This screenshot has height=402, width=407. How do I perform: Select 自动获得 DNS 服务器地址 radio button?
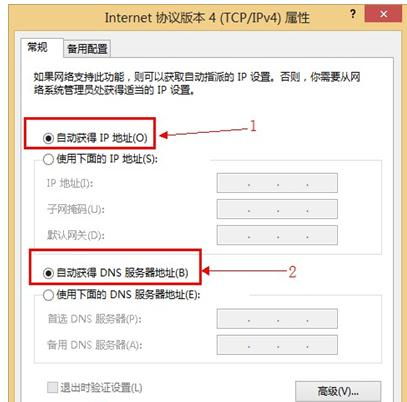click(49, 273)
